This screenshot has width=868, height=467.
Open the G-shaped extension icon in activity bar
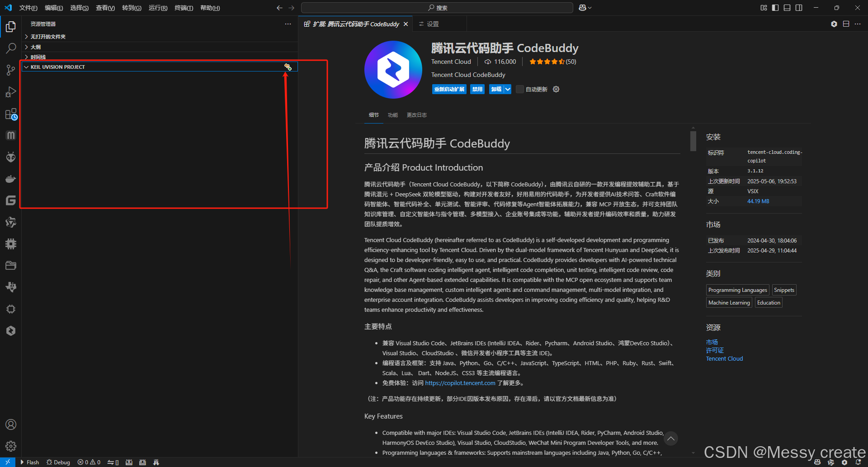tap(11, 200)
